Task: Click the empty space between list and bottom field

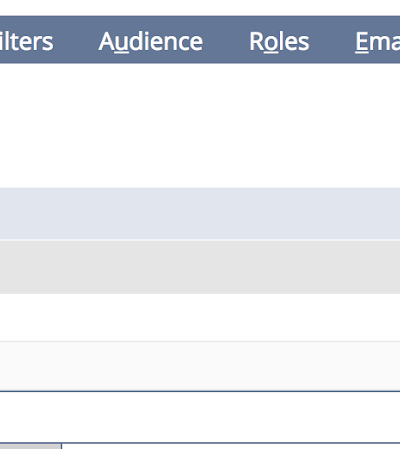Action: (200, 417)
